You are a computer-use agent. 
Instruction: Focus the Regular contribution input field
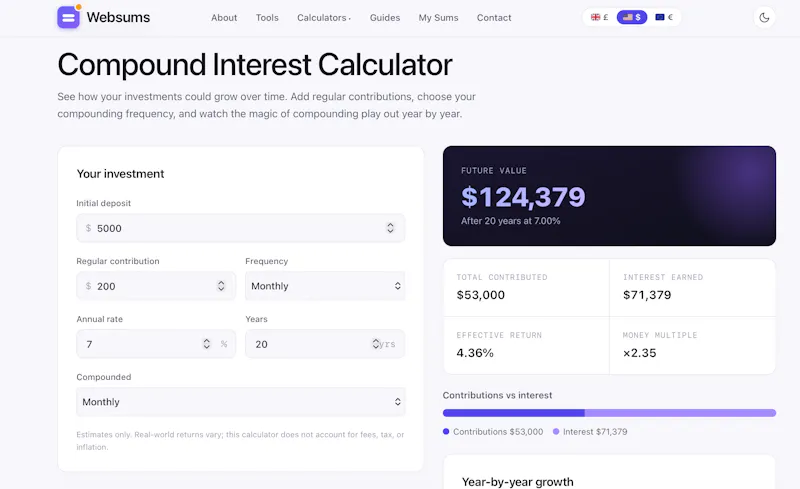(x=156, y=286)
